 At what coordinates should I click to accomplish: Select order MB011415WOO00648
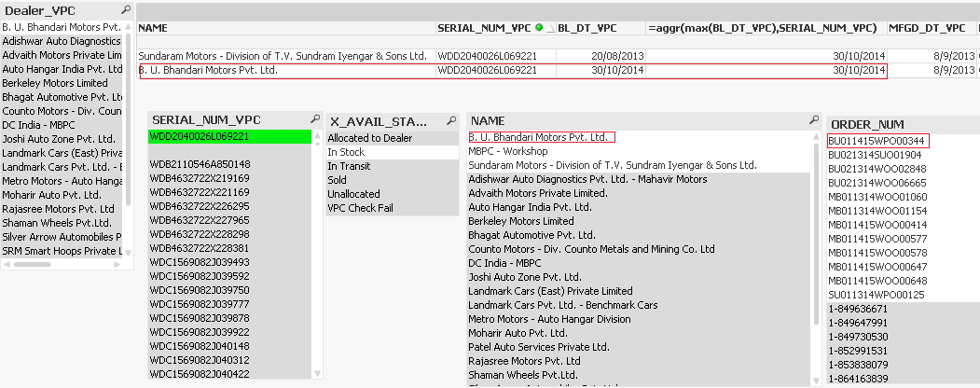click(x=904, y=281)
